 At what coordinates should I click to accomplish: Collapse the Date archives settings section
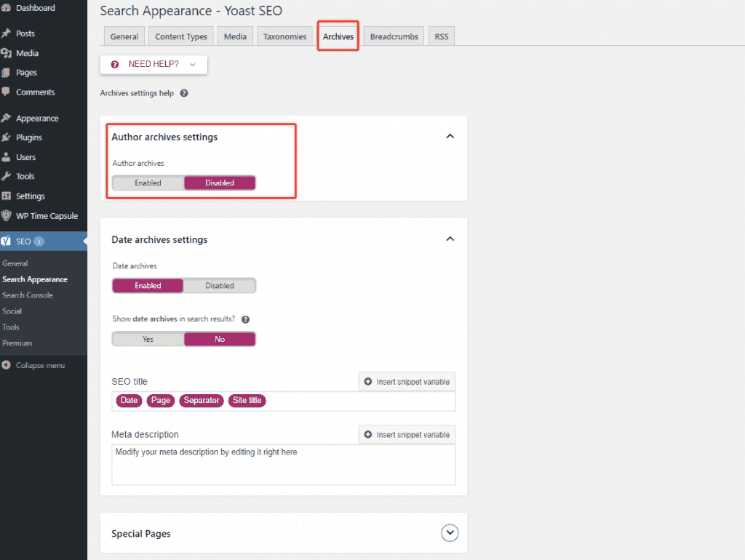coord(450,239)
